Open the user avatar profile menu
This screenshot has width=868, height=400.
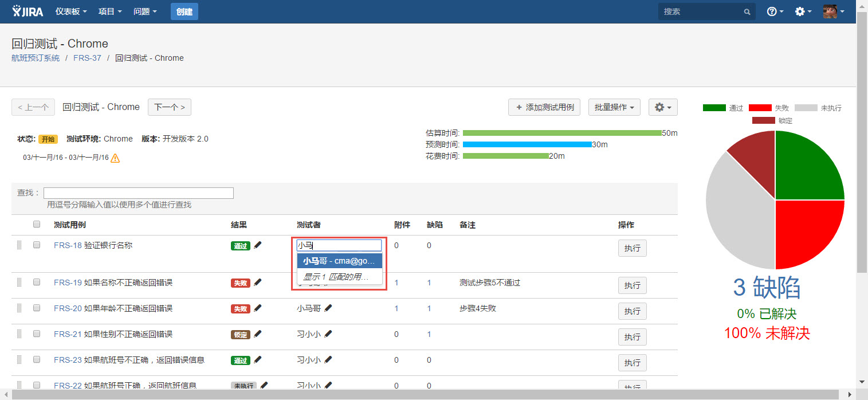(x=834, y=11)
